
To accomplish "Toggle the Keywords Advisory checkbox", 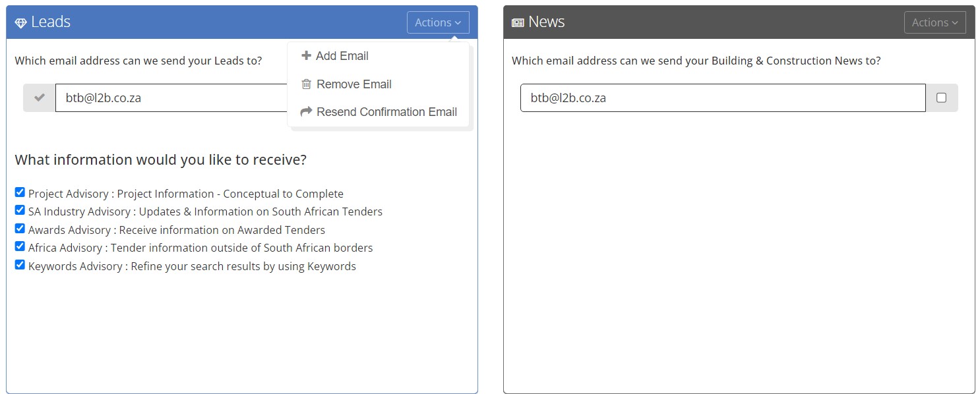I will (20, 265).
